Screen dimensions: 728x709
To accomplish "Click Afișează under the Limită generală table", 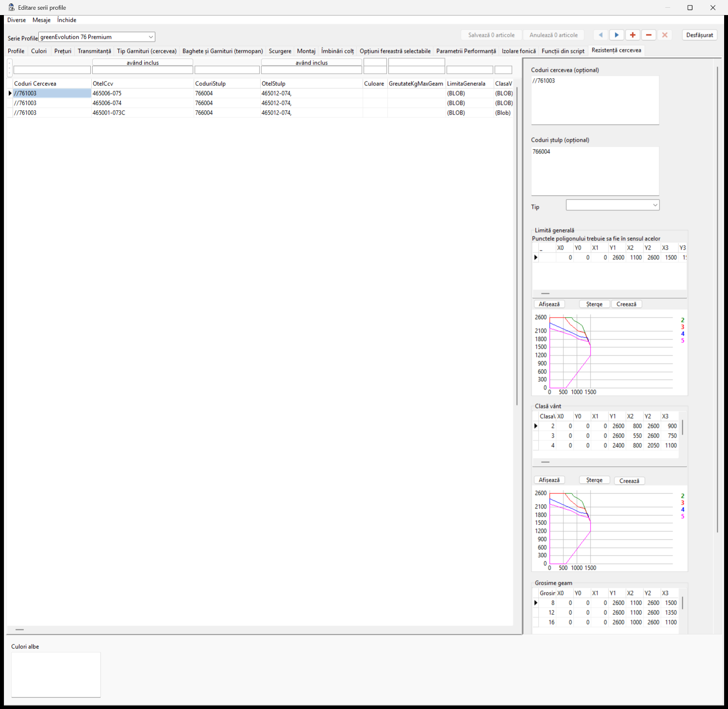I will (549, 304).
